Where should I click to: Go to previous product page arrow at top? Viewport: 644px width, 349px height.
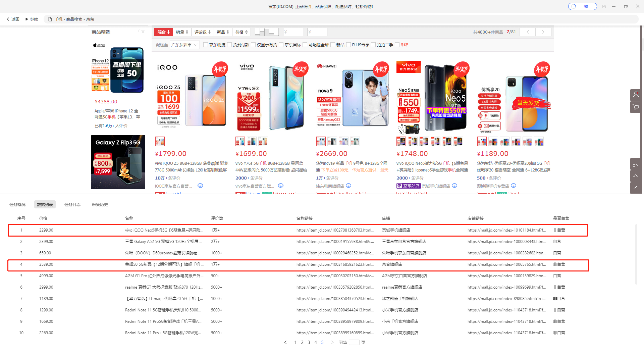[x=528, y=32]
